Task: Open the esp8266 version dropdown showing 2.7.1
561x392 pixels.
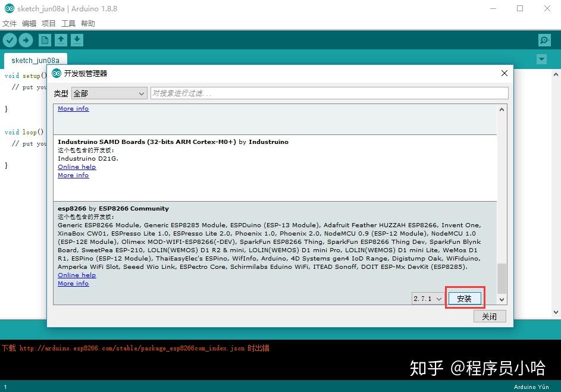Action: pyautogui.click(x=427, y=299)
